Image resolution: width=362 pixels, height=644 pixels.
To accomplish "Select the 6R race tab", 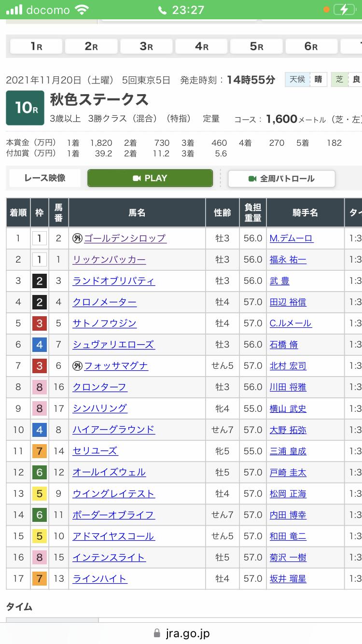I will pyautogui.click(x=311, y=46).
